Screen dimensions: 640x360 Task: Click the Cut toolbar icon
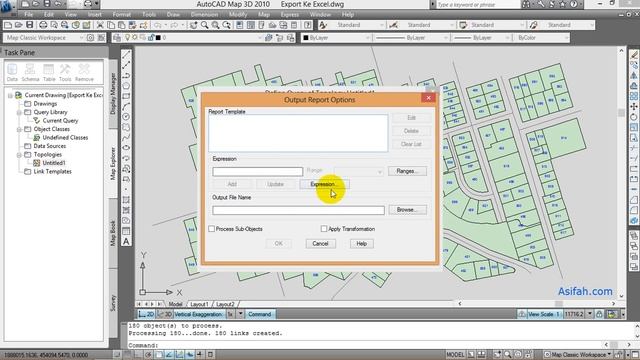100,25
